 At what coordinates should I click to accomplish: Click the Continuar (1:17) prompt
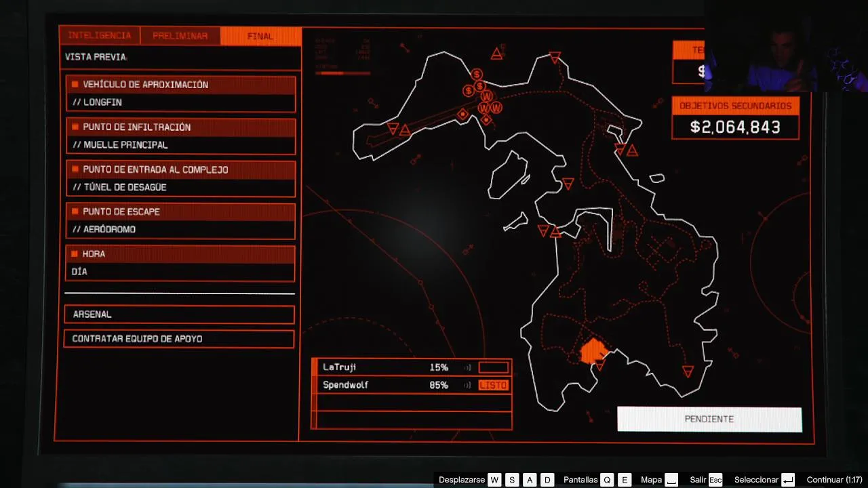click(x=834, y=480)
